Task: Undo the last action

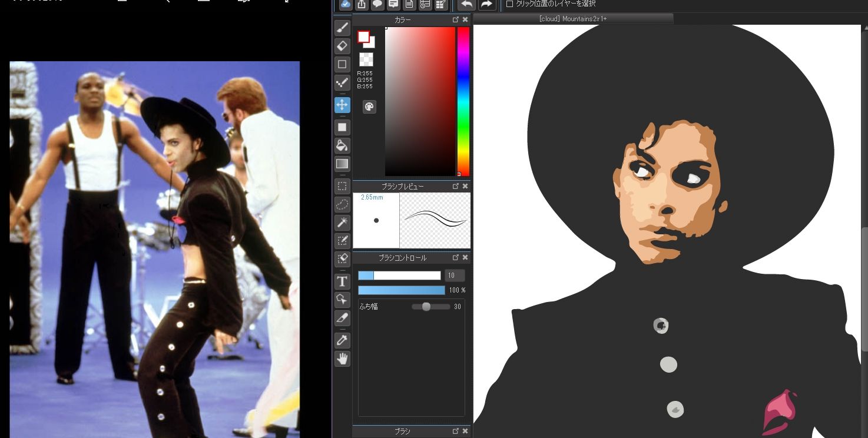Action: 466,5
